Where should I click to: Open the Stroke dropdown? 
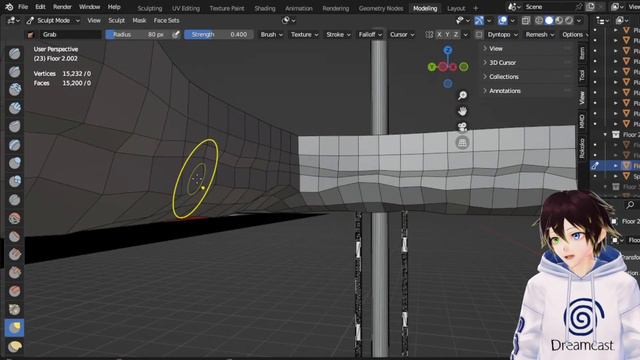pos(338,35)
